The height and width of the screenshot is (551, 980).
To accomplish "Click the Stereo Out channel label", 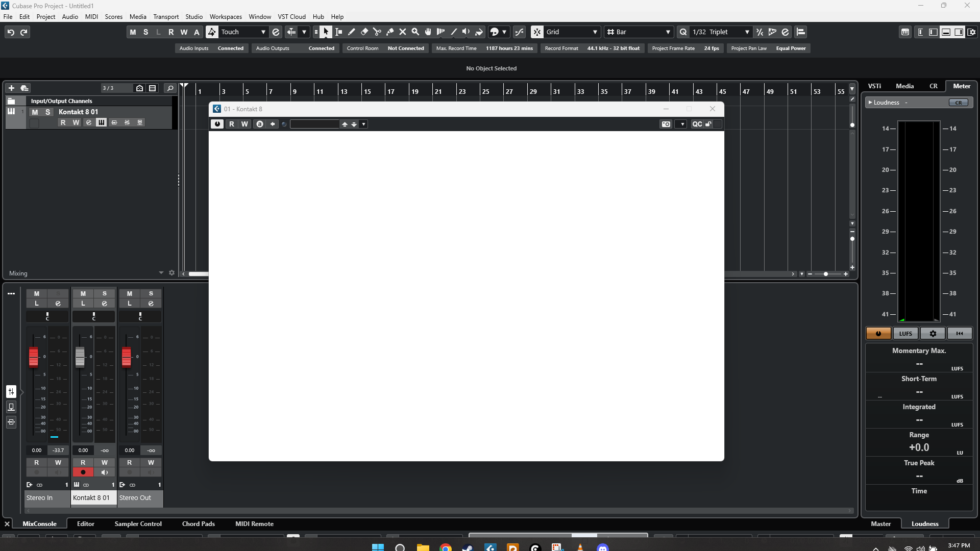I will point(140,497).
